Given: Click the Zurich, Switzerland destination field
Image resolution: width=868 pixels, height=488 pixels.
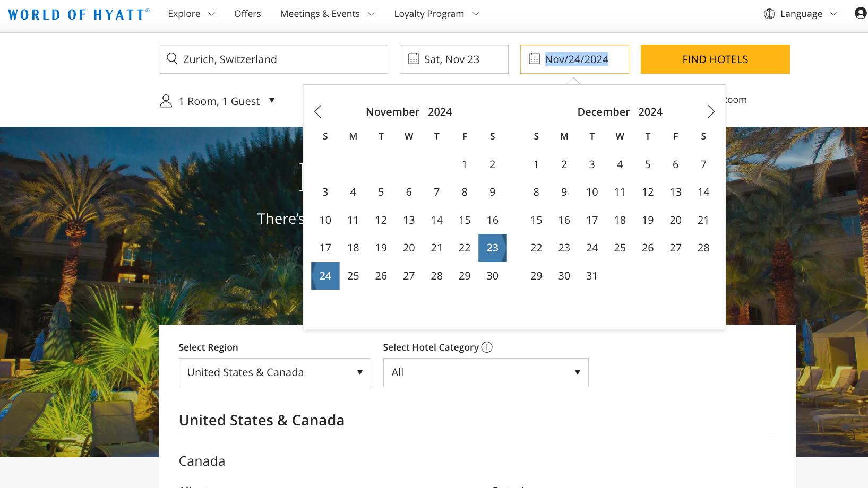Looking at the screenshot, I should 281,59.
